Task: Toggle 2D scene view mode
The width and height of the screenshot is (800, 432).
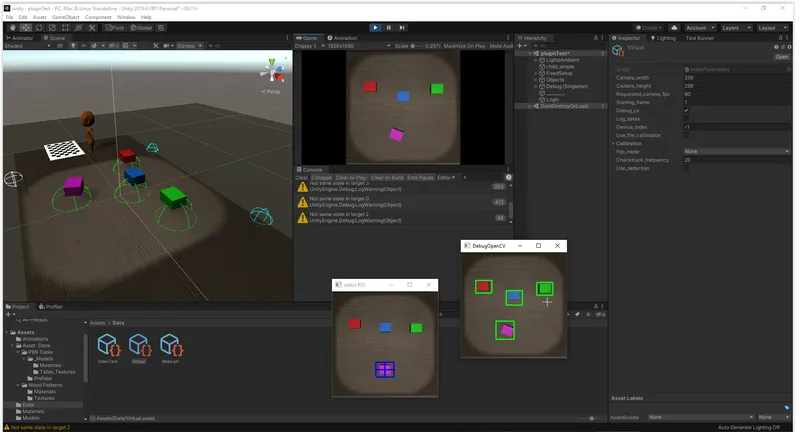Action: point(60,45)
